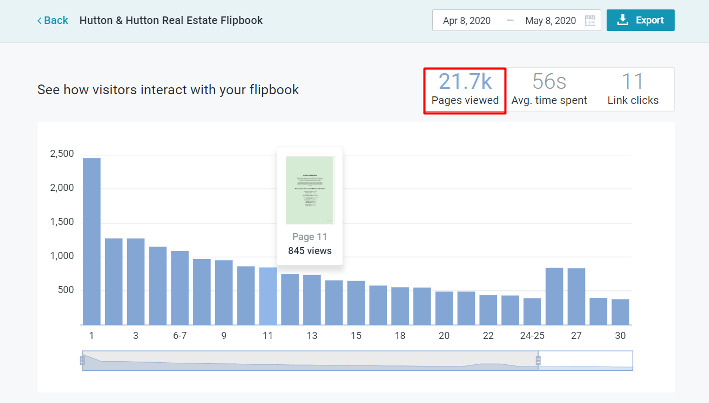The width and height of the screenshot is (709, 403).
Task: Click 'See how visitors interact with your flipbook' heading
Action: [x=168, y=90]
